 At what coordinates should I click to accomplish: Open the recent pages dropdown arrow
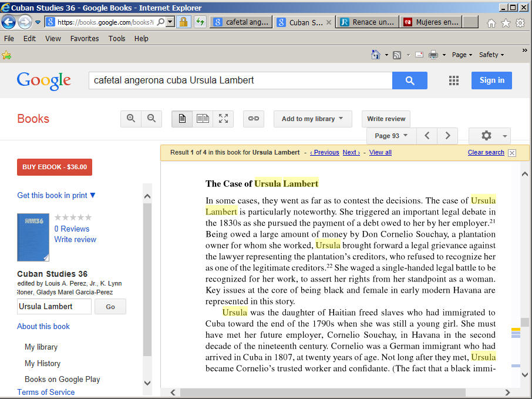(x=38, y=22)
